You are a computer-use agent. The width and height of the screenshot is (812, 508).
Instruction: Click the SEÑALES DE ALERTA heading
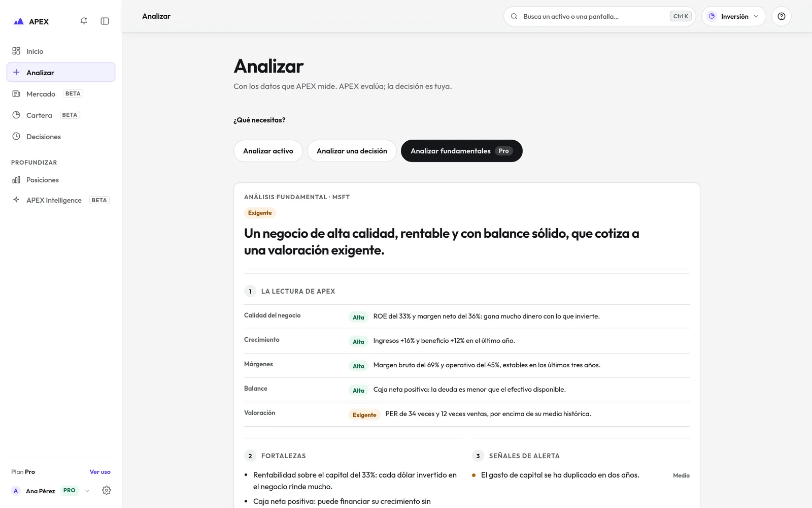tap(524, 456)
